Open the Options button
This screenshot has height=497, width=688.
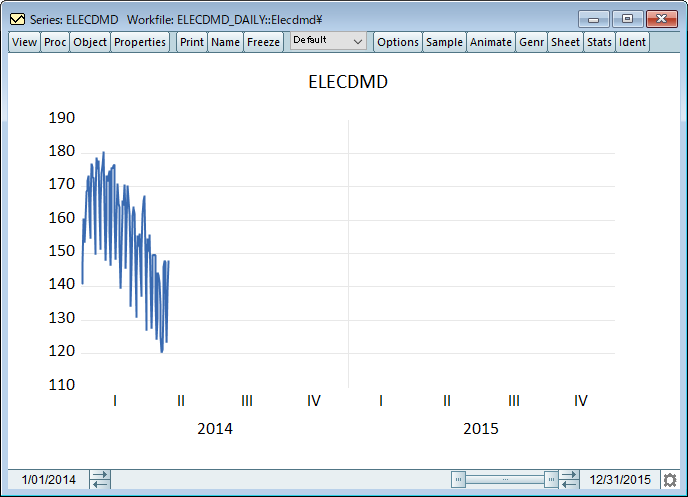[x=398, y=42]
